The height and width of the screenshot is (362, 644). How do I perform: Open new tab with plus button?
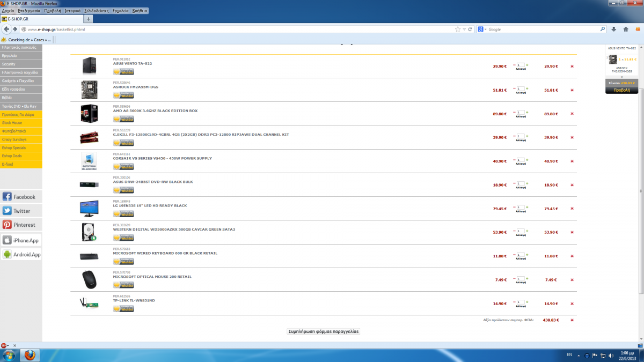click(89, 19)
